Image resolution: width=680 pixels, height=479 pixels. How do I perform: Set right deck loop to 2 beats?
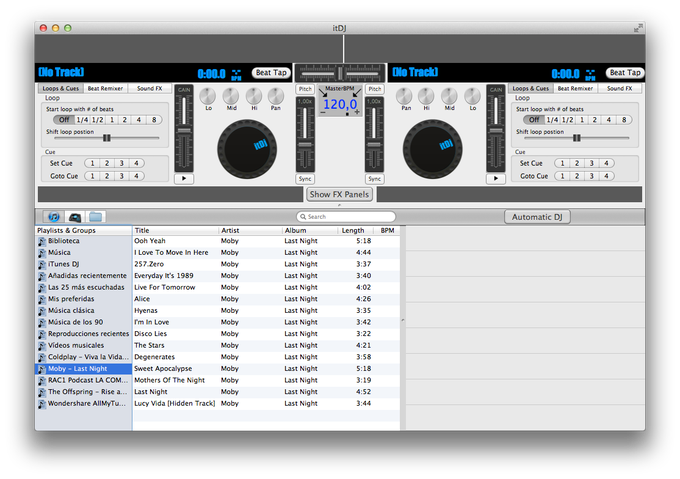click(595, 120)
